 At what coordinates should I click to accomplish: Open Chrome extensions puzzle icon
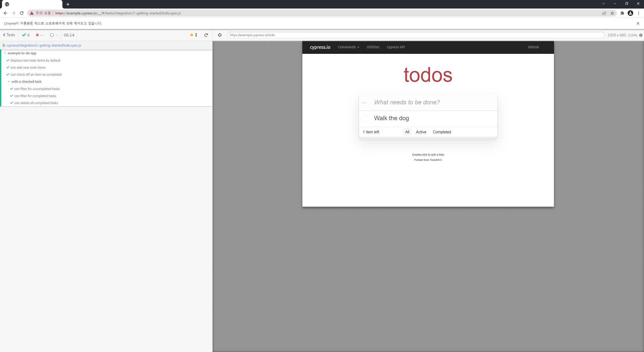[x=622, y=13]
